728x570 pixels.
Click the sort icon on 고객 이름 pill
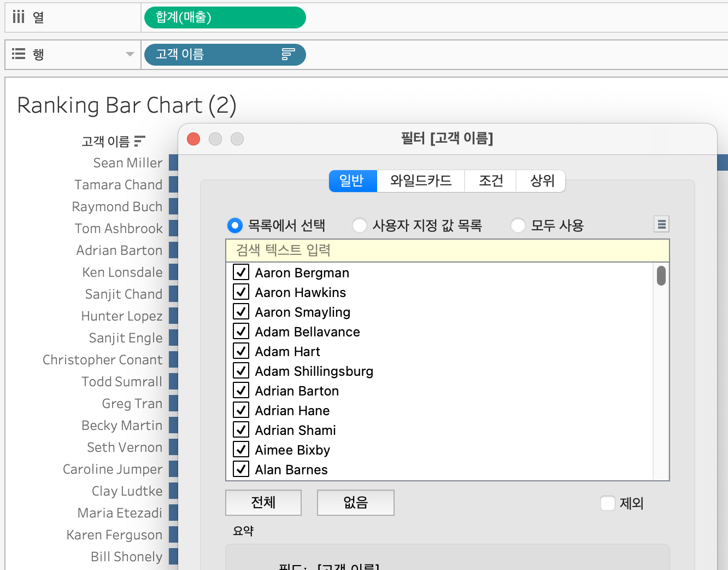(x=288, y=54)
